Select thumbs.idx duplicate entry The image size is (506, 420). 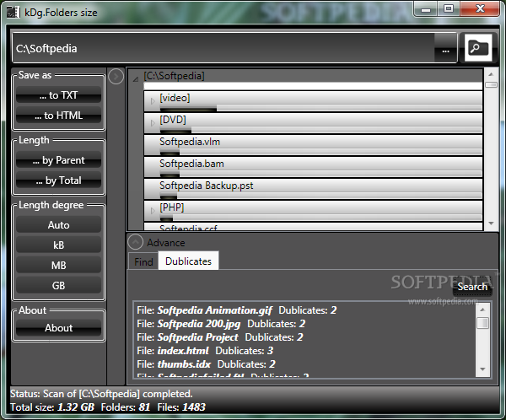click(206, 364)
